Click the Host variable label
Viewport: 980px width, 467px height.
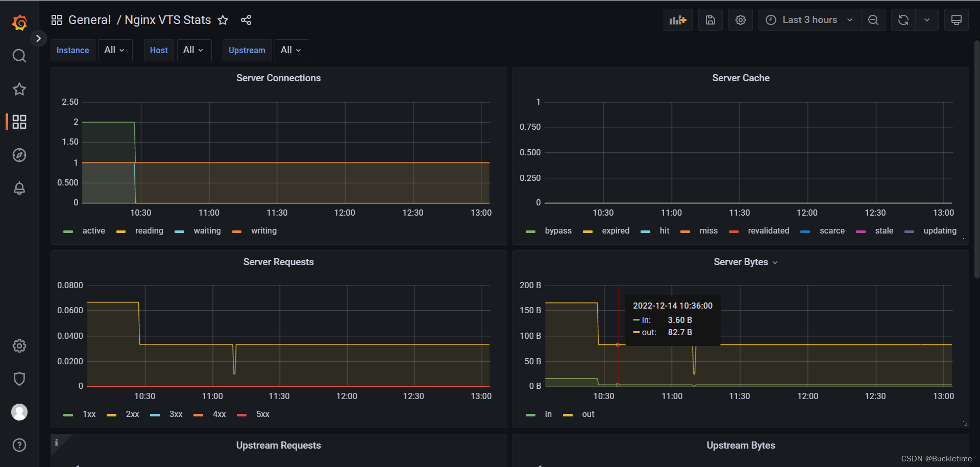(159, 50)
